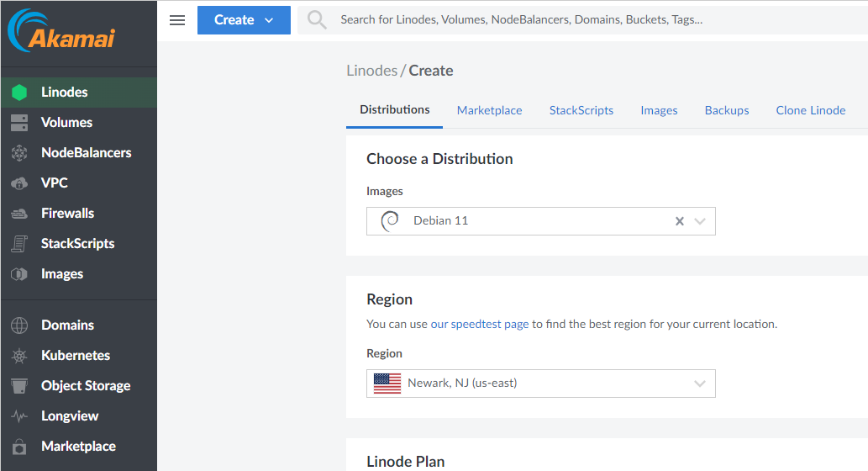This screenshot has height=471, width=868.
Task: Open the Create dropdown button
Action: point(244,20)
